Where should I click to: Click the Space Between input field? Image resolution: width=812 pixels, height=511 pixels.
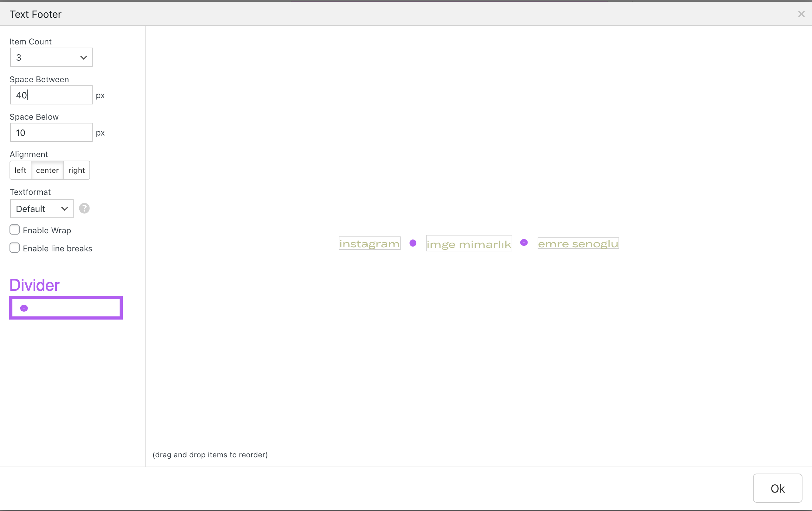click(x=51, y=95)
